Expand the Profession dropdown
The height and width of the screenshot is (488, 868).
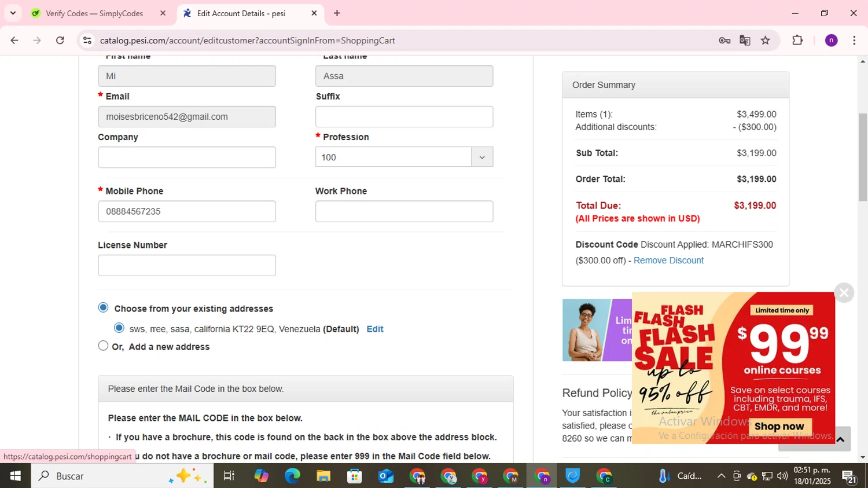481,157
